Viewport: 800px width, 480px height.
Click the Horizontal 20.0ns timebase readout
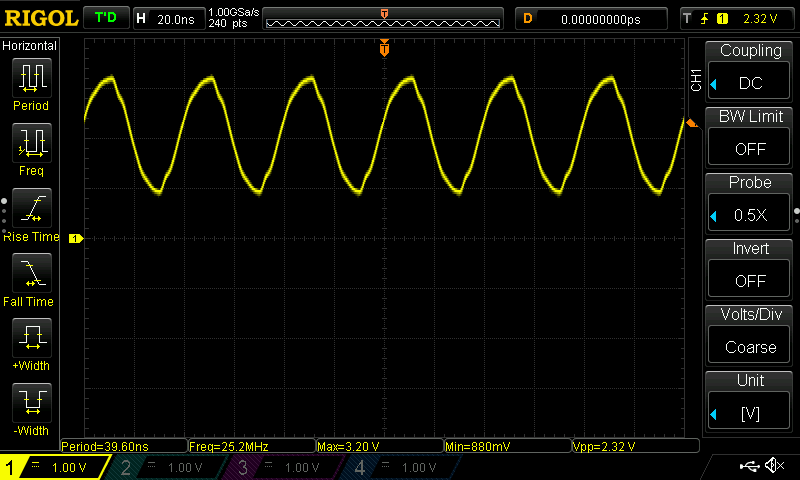[166, 18]
